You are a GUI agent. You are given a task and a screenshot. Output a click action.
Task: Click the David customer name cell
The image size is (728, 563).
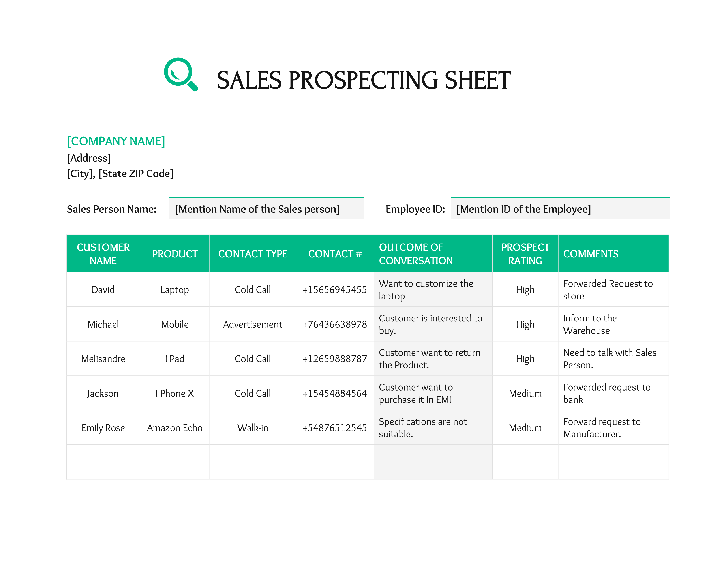tap(103, 289)
